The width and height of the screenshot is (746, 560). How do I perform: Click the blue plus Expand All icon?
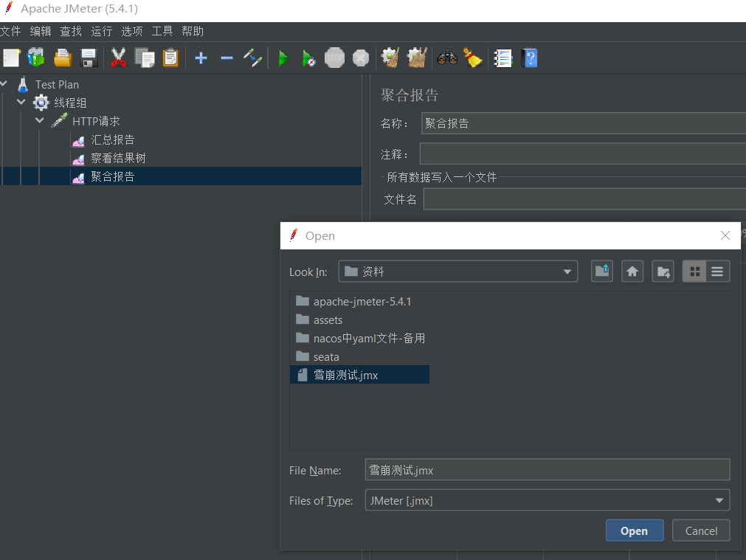click(201, 58)
